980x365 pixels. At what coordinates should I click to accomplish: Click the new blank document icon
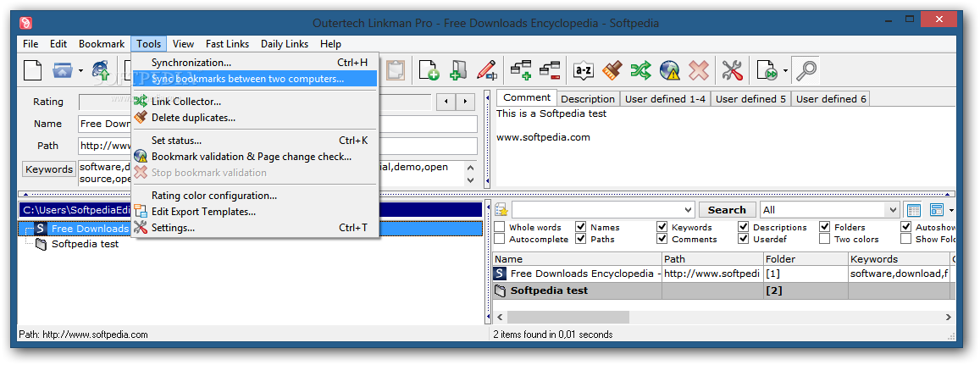(32, 70)
